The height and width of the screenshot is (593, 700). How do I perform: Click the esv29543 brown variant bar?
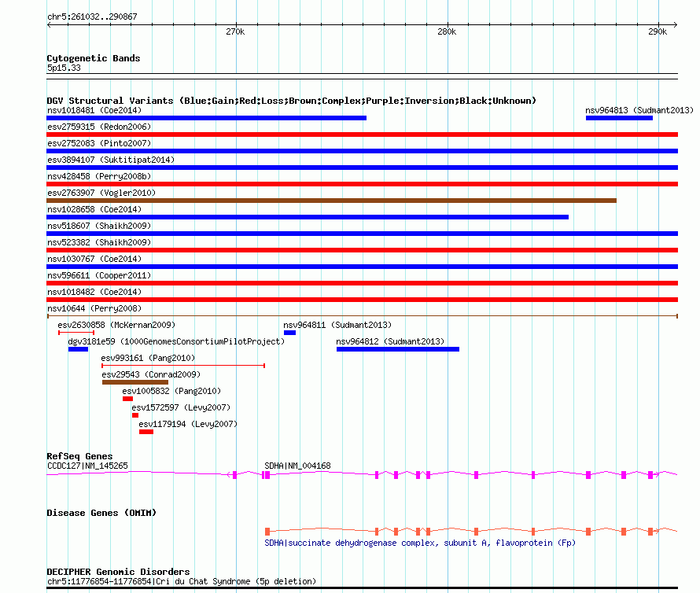134,382
